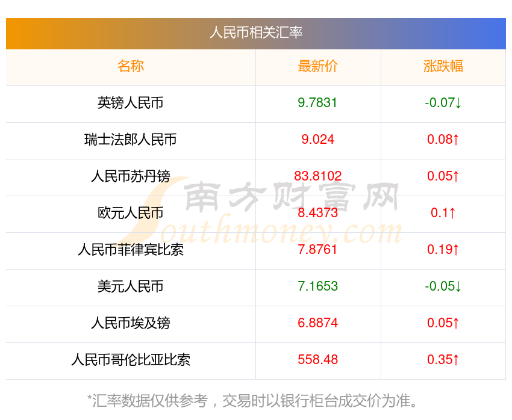Click the change value 0.35↑
The width and height of the screenshot is (512, 420).
pyautogui.click(x=443, y=360)
